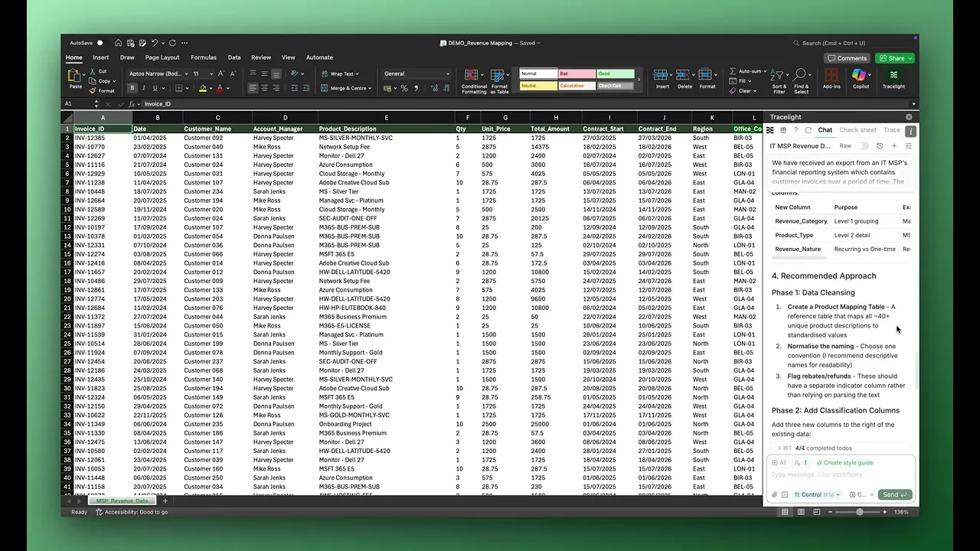Open the font name dropdown
The image size is (980, 551).
coord(186,73)
